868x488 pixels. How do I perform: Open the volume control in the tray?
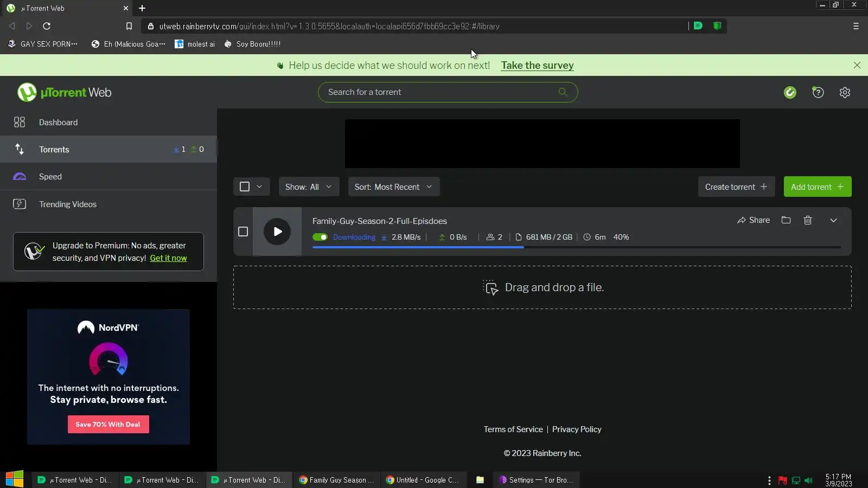(x=809, y=480)
